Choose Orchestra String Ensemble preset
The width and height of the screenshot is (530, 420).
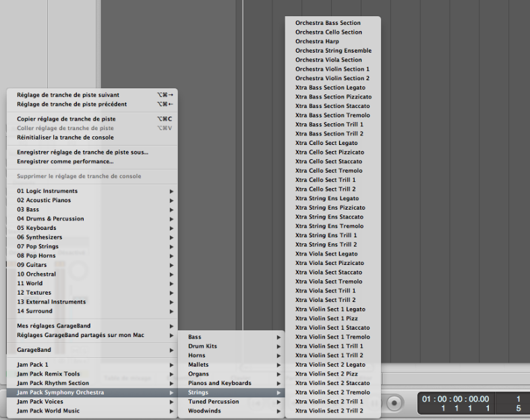coord(333,51)
